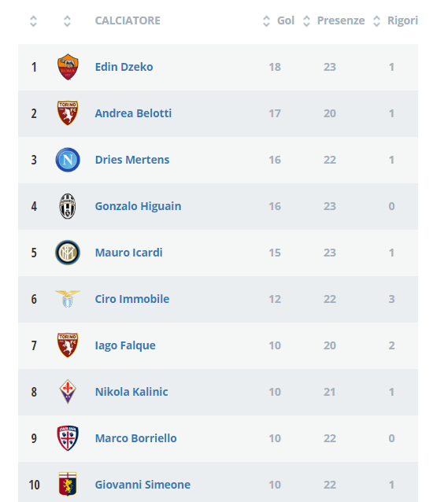Sort table by Gol column arrows
Image resolution: width=448 pixels, height=502 pixels.
266,21
